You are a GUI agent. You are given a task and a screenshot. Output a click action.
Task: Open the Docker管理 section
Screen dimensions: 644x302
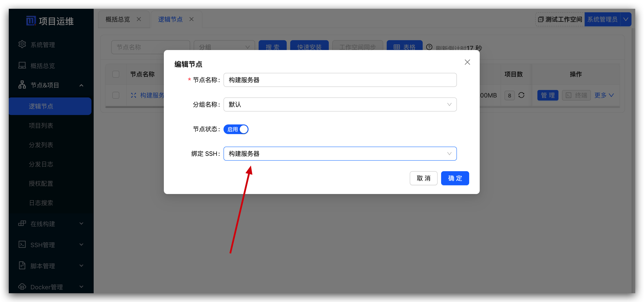(47, 287)
